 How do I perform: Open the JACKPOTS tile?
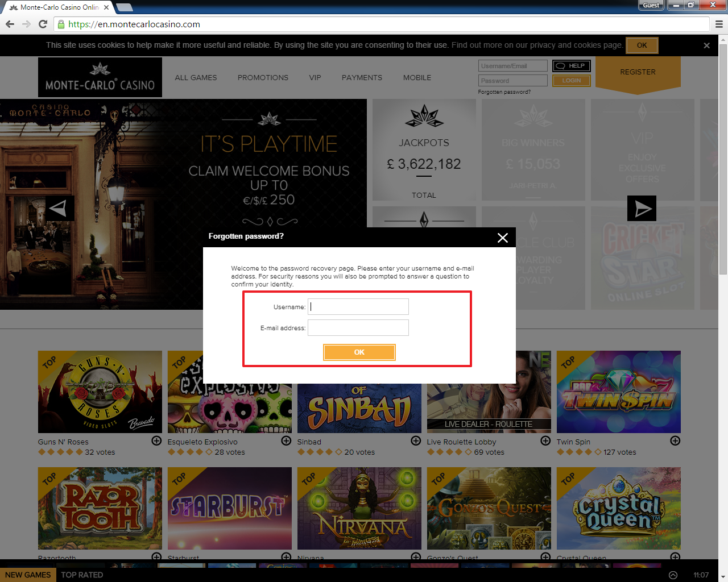[x=424, y=150]
